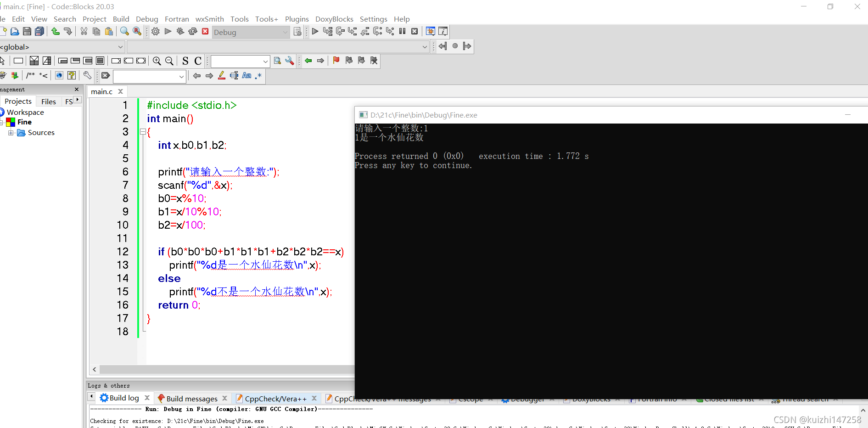Click the Build and run icon
The width and height of the screenshot is (868, 428).
[x=180, y=31]
